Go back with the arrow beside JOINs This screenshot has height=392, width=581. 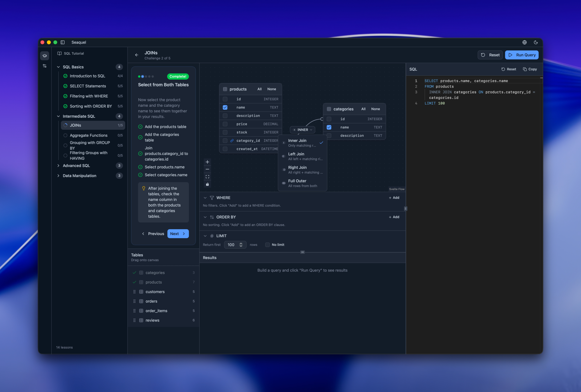(x=137, y=55)
